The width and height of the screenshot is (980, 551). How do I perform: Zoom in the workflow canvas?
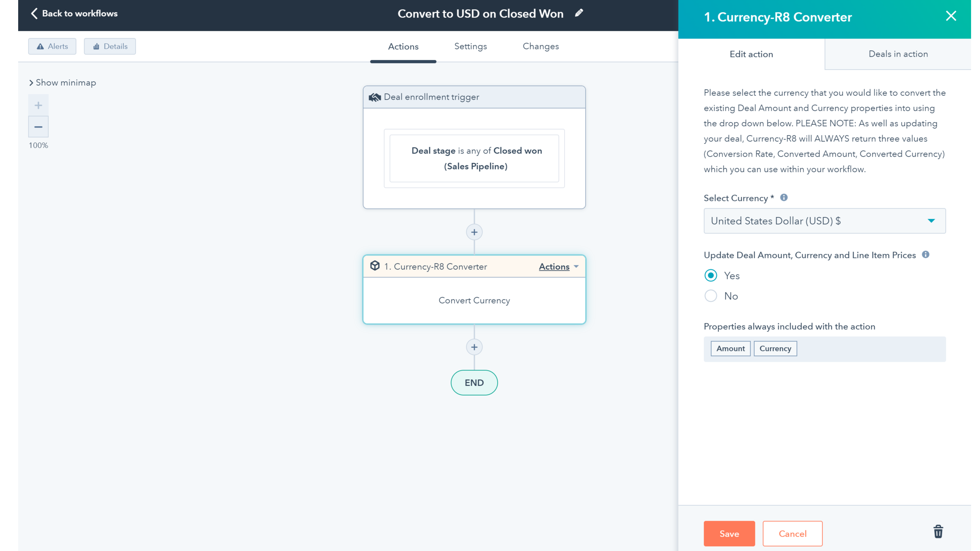tap(38, 105)
